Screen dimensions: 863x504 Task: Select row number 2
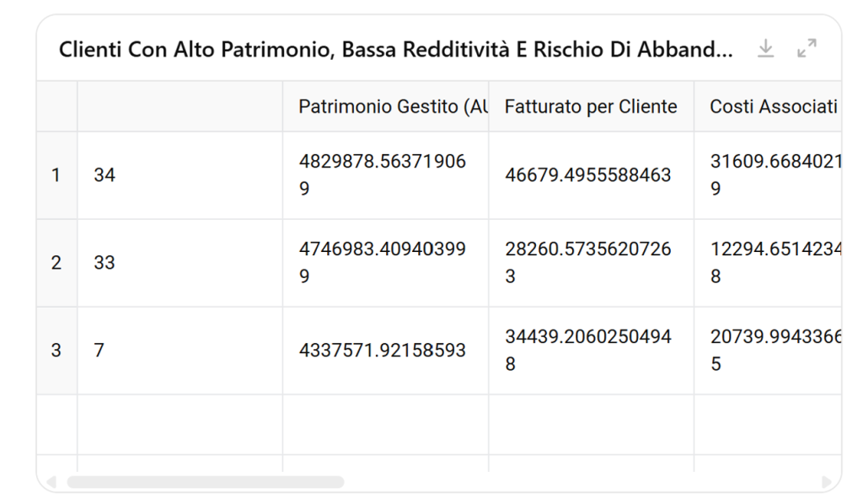56,262
